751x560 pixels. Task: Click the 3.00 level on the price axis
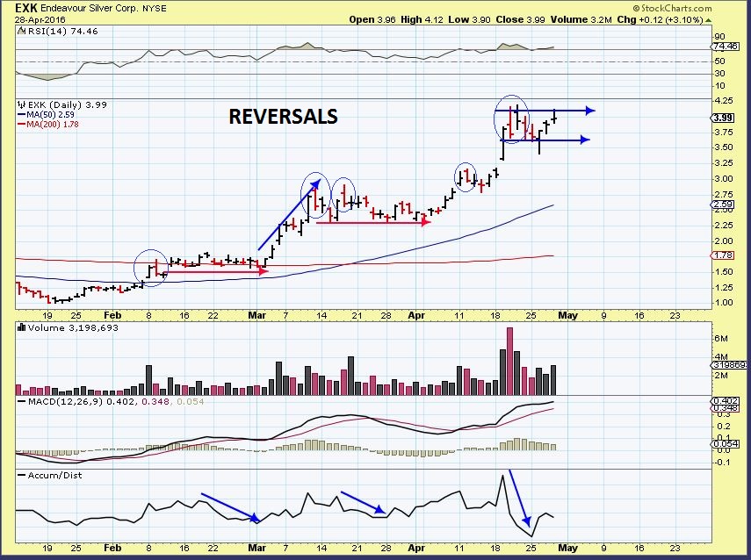(x=724, y=178)
